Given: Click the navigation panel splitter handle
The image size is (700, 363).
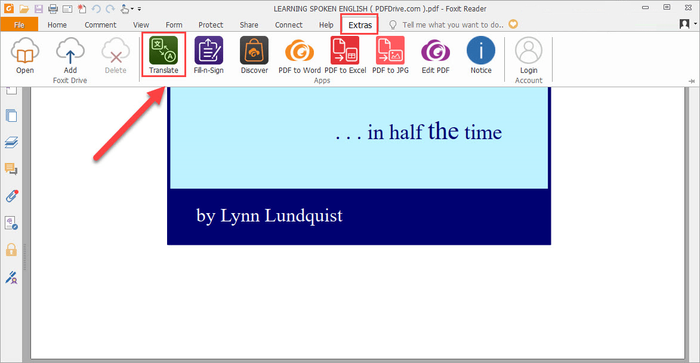Looking at the screenshot, I should pos(25,257).
